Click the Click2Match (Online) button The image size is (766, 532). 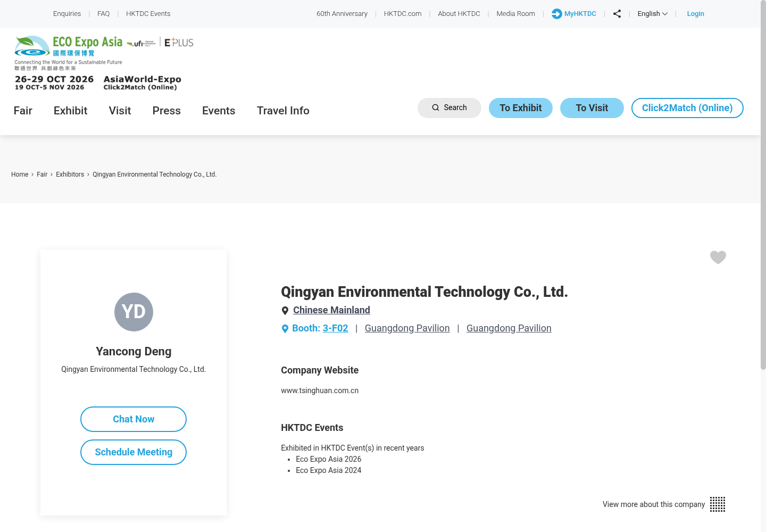(687, 108)
